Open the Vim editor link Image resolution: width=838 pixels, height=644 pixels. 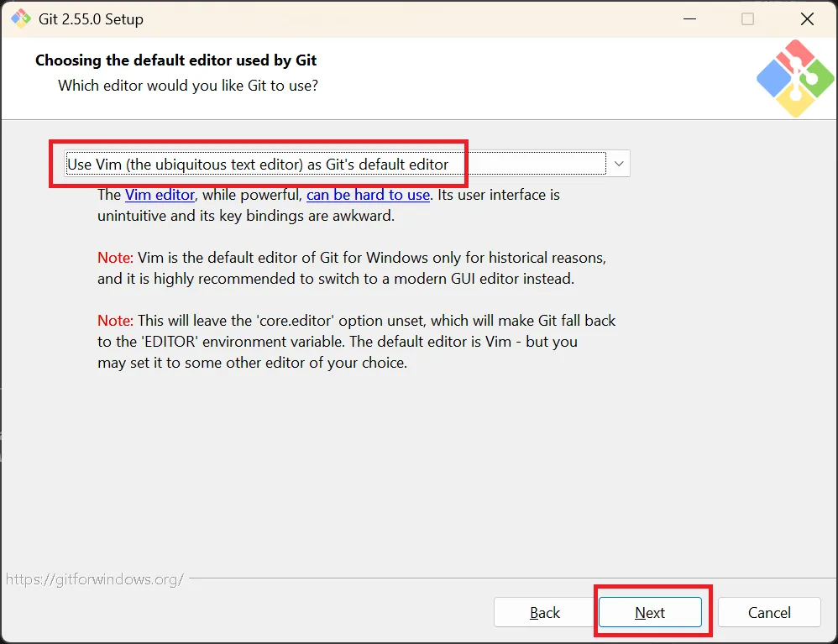160,195
